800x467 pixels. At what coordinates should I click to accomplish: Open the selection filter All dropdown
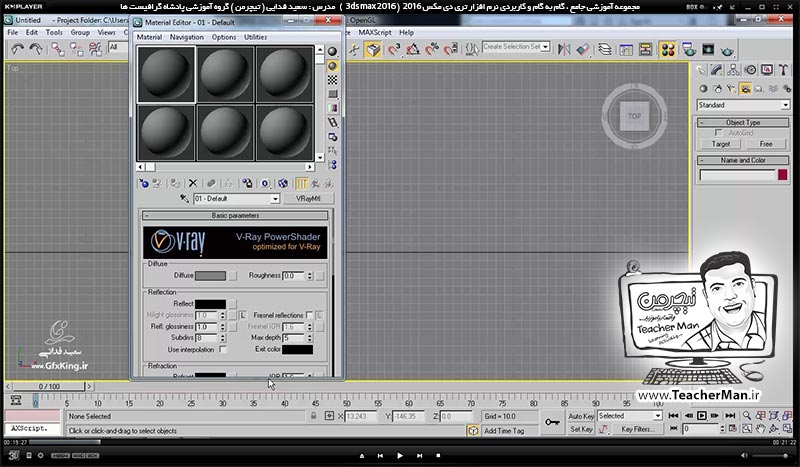118,47
